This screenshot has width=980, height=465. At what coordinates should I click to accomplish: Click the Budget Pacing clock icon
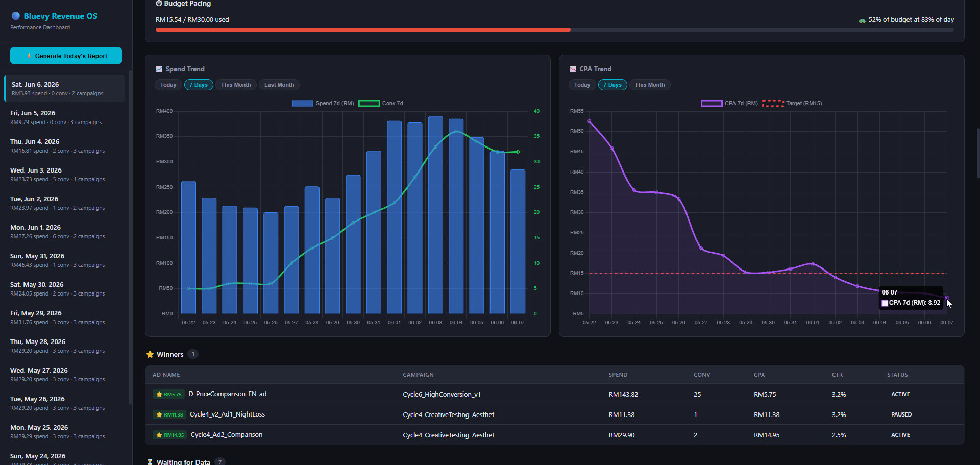tap(159, 3)
